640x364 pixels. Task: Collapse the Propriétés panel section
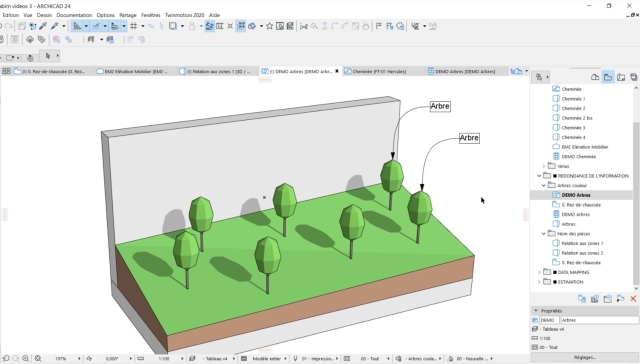pyautogui.click(x=536, y=311)
